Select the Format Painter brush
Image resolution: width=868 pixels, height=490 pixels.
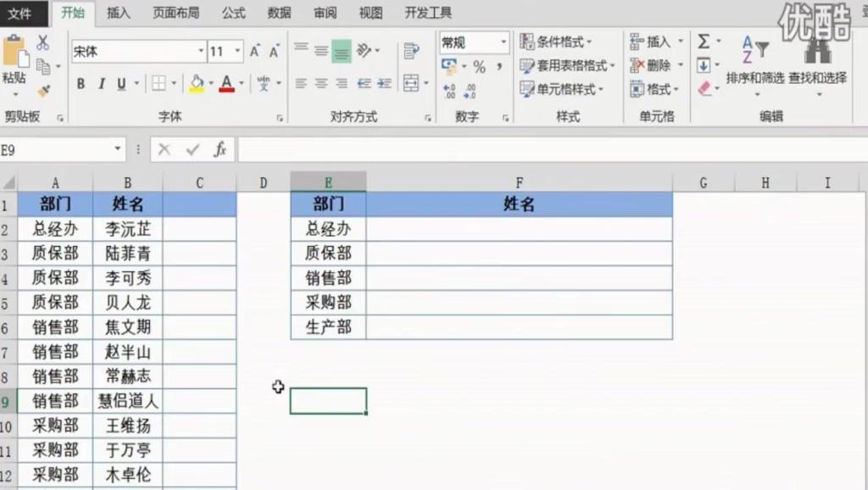click(x=43, y=90)
